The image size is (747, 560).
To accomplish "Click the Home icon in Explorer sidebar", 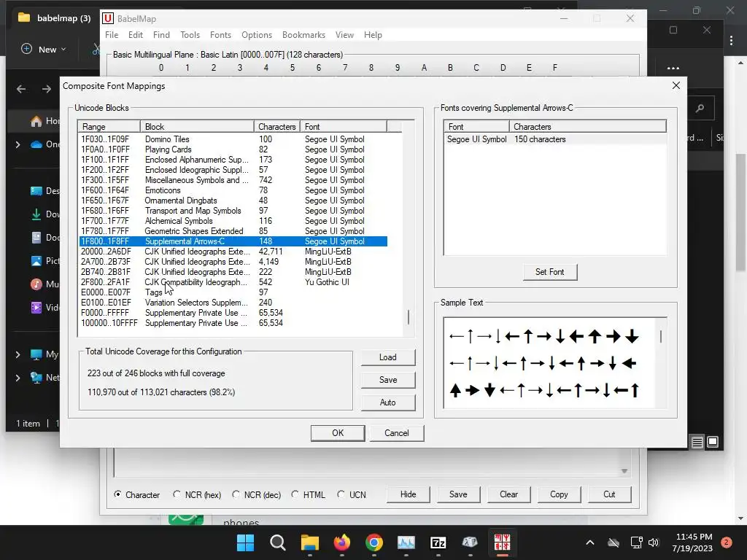I will coord(36,122).
